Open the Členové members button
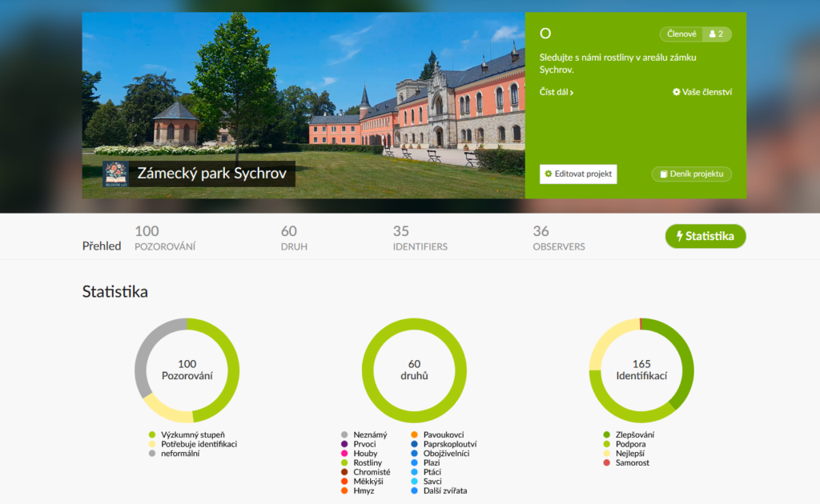The image size is (820, 504). point(681,34)
